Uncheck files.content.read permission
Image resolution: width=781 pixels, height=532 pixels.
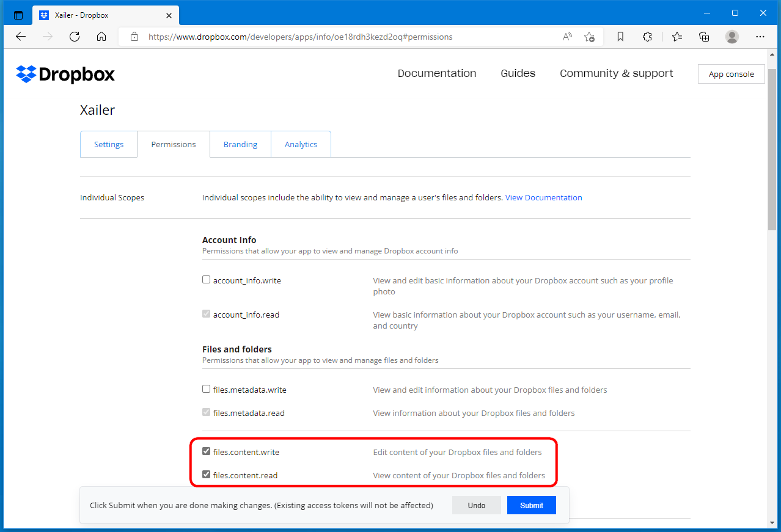[x=207, y=474]
